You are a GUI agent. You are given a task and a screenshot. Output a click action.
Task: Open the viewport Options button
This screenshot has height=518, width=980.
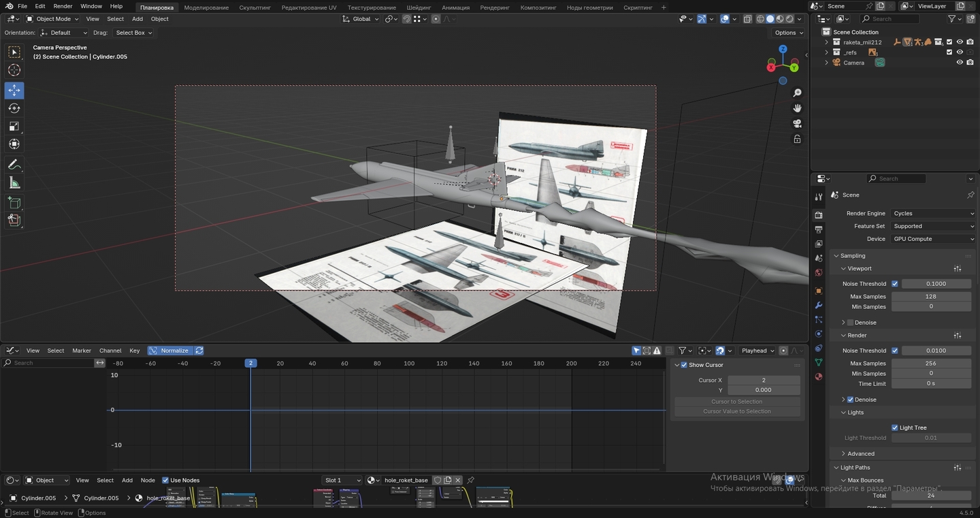[x=788, y=33]
